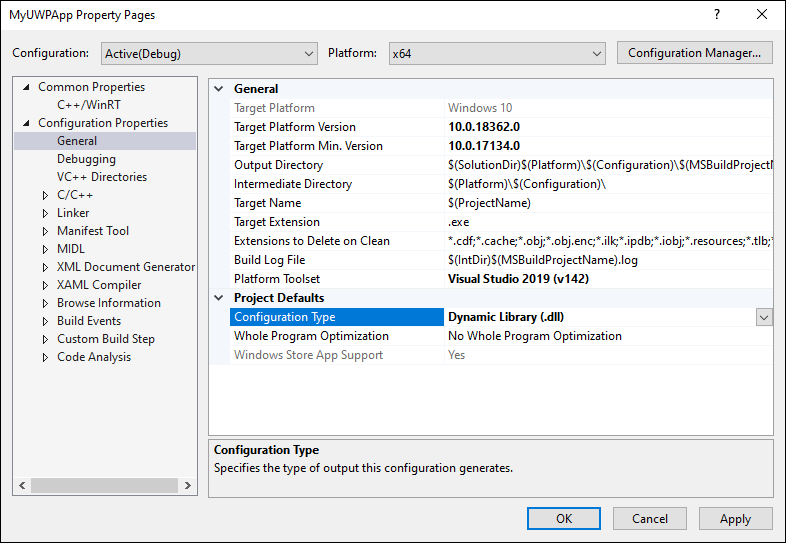786x543 pixels.
Task: Select the Debugging tree item
Action: 86,159
